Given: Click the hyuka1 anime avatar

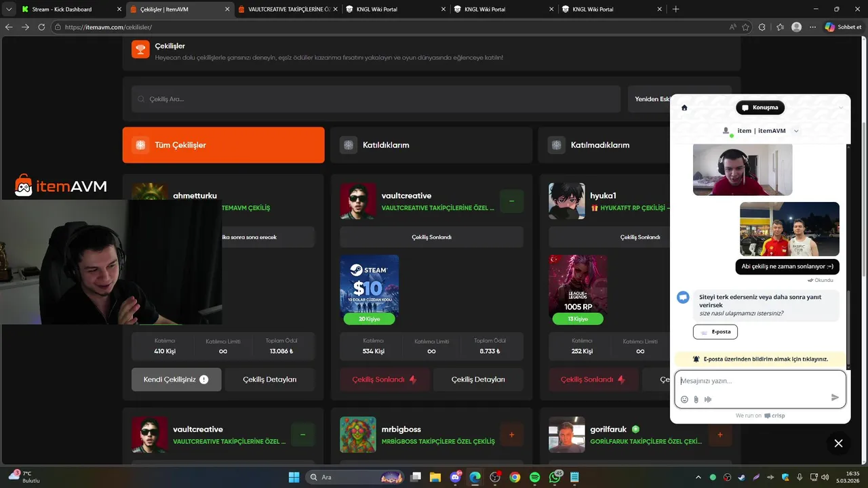Looking at the screenshot, I should (566, 201).
